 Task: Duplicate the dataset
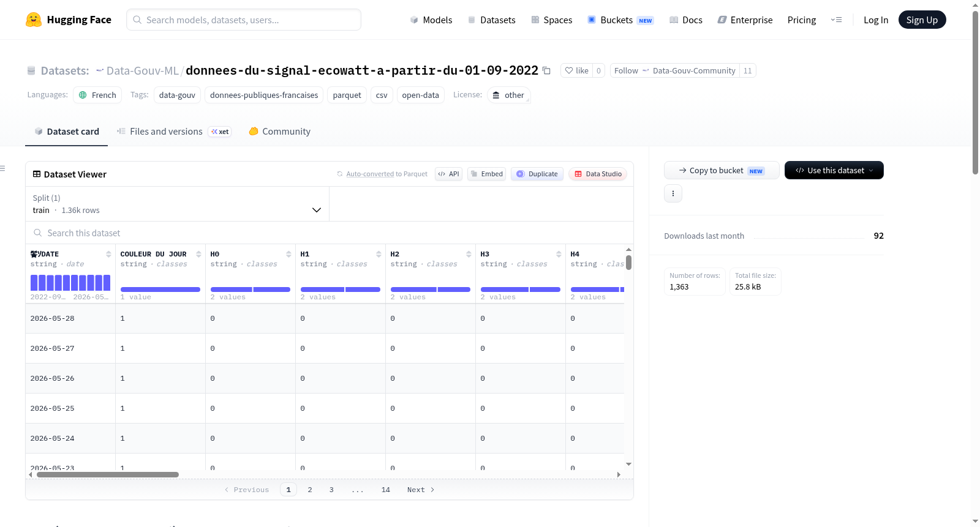pos(537,174)
